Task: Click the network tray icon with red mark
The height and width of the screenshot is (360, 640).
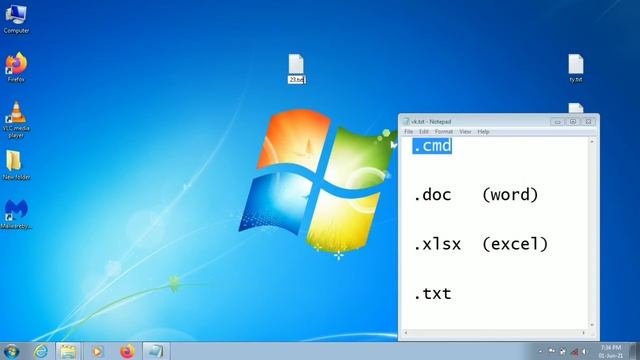Action: [574, 351]
